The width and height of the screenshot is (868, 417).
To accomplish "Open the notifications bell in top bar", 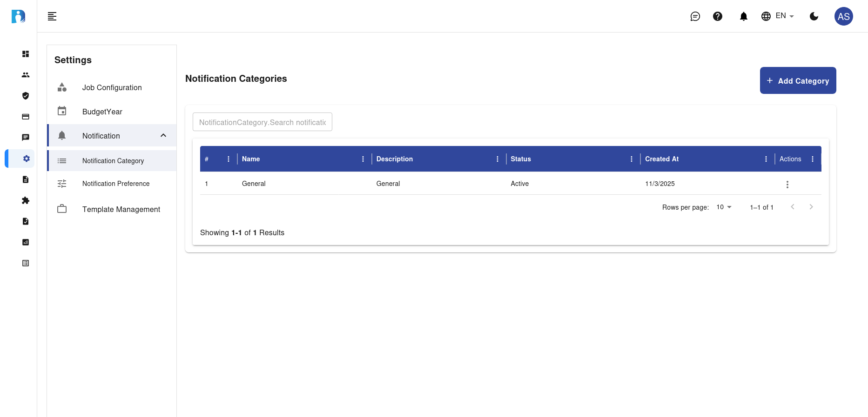I will (743, 17).
